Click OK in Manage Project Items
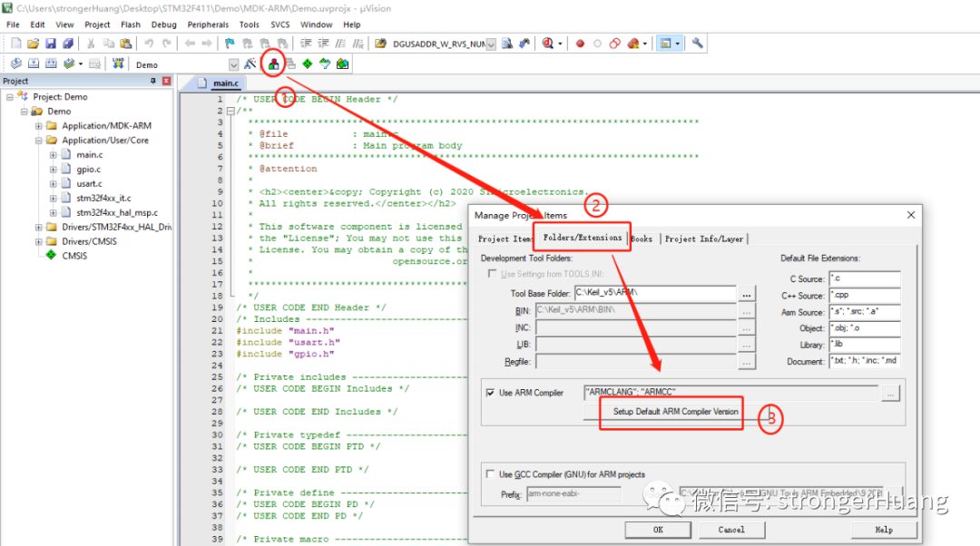The height and width of the screenshot is (546, 980). click(x=658, y=529)
